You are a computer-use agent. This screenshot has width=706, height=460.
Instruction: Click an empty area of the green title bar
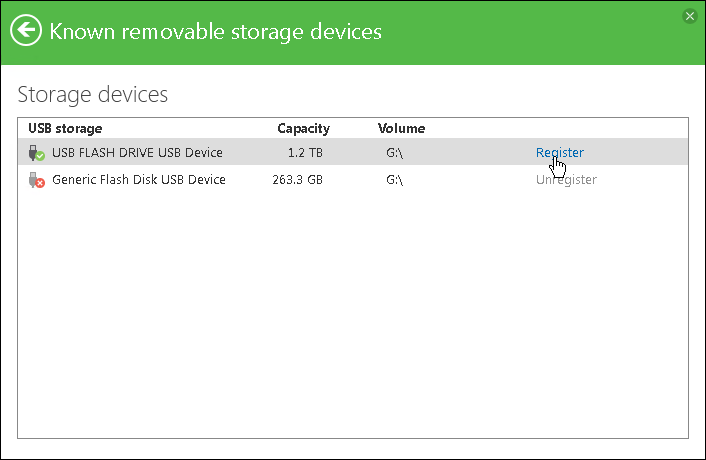[540, 35]
